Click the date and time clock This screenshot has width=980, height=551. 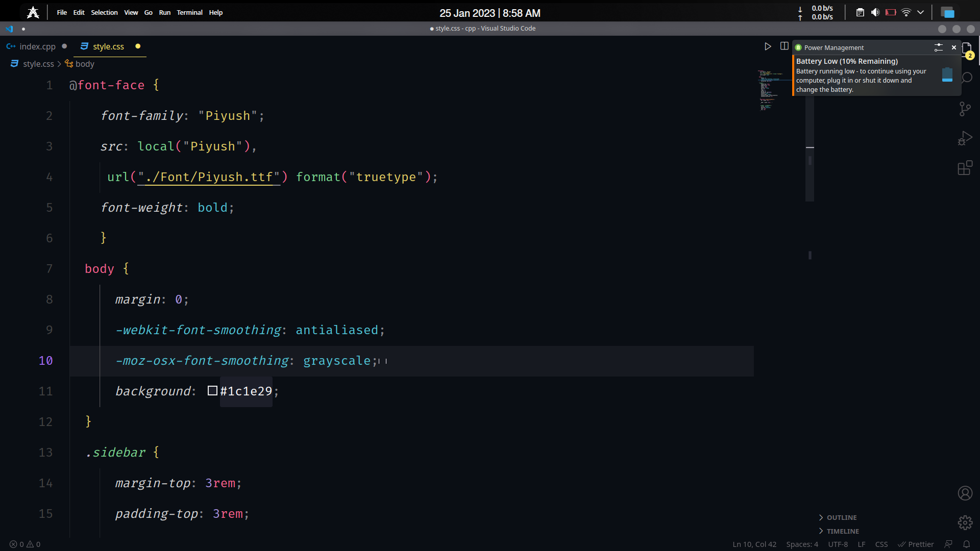[489, 13]
